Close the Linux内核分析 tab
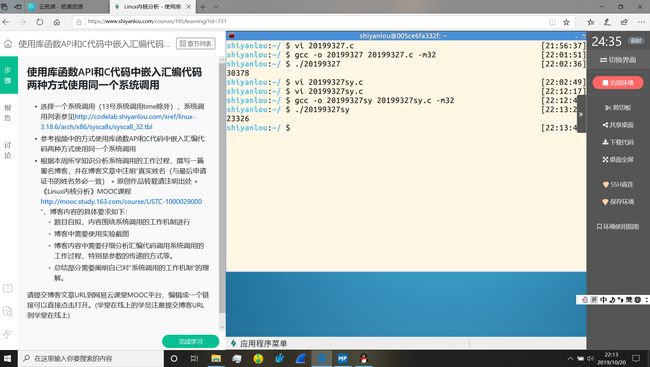The height and width of the screenshot is (367, 650). point(189,7)
